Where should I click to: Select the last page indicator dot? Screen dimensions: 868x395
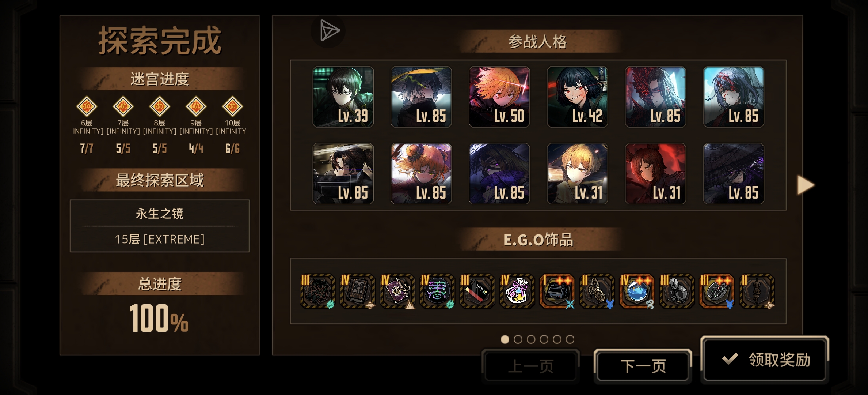click(x=570, y=339)
